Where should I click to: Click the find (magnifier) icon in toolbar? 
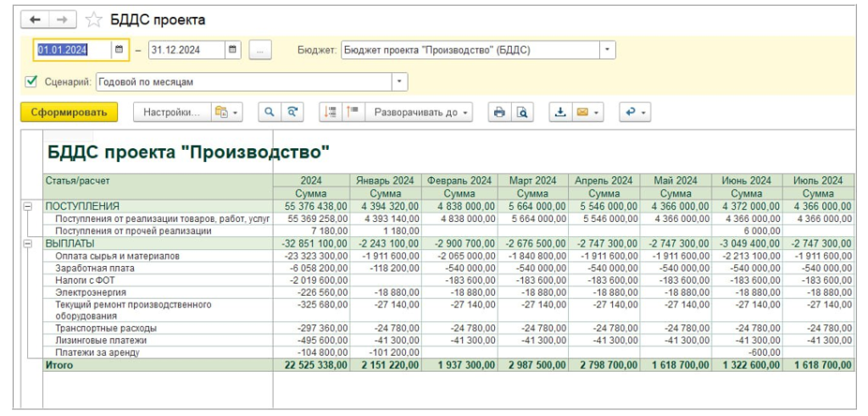coord(269,112)
